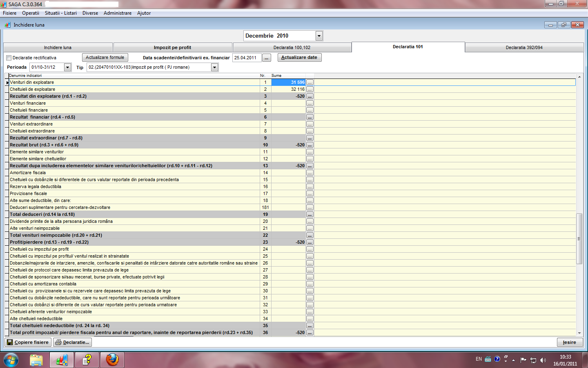Switch to Declaratia 100,102 tab
Screen dimensions: 588x368
(x=292, y=47)
